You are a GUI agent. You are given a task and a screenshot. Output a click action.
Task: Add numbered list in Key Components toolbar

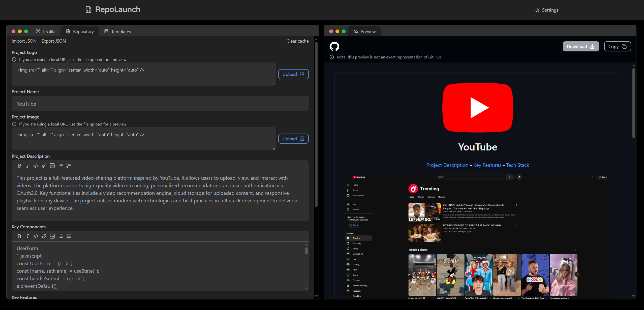click(x=69, y=236)
